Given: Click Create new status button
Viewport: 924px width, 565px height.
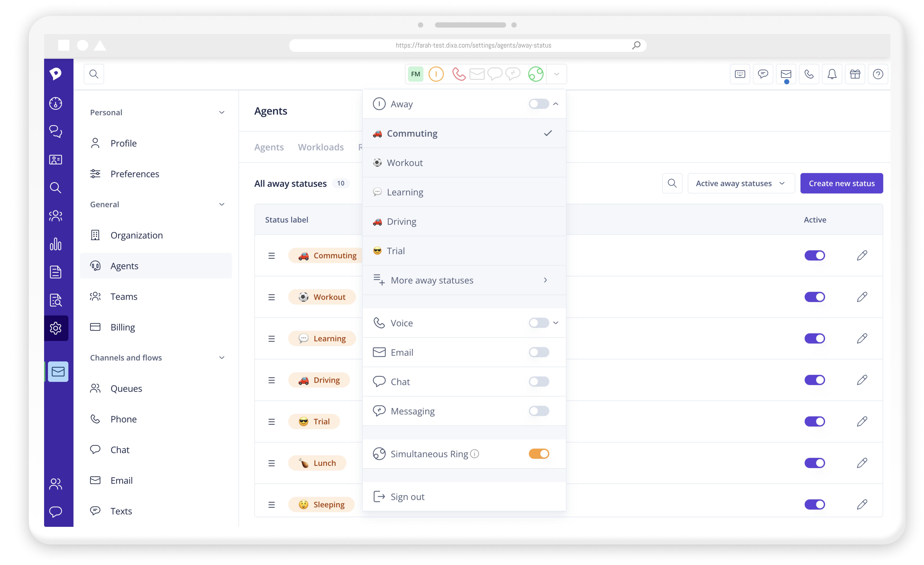Looking at the screenshot, I should [x=842, y=183].
